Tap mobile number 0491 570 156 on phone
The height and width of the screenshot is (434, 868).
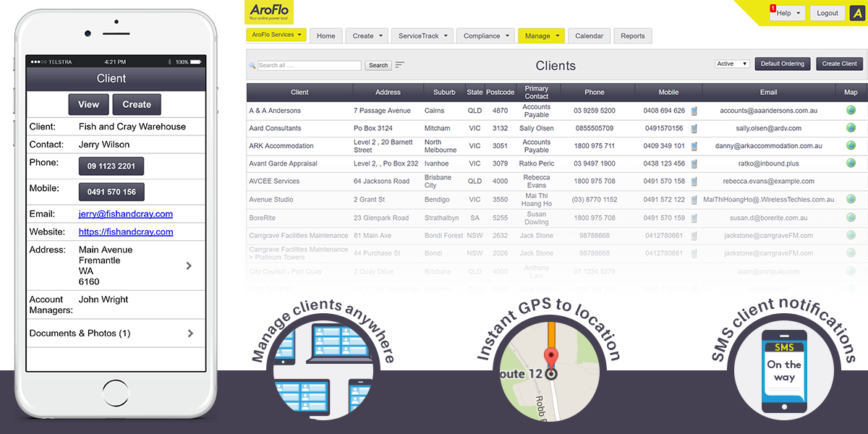111,192
